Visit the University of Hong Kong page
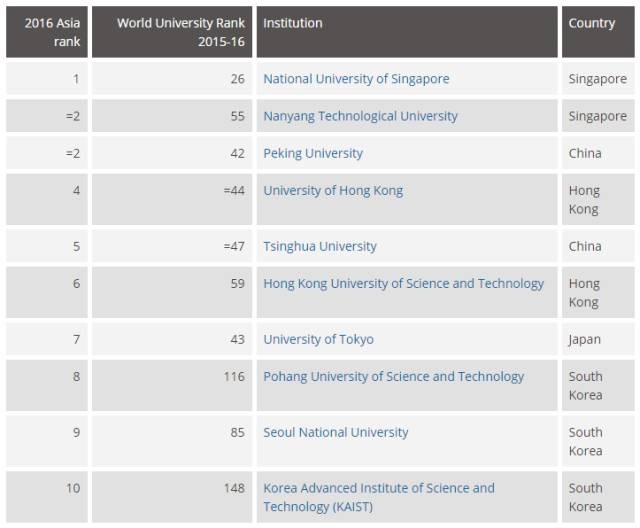Viewport: 640px width, 528px height. click(x=333, y=190)
